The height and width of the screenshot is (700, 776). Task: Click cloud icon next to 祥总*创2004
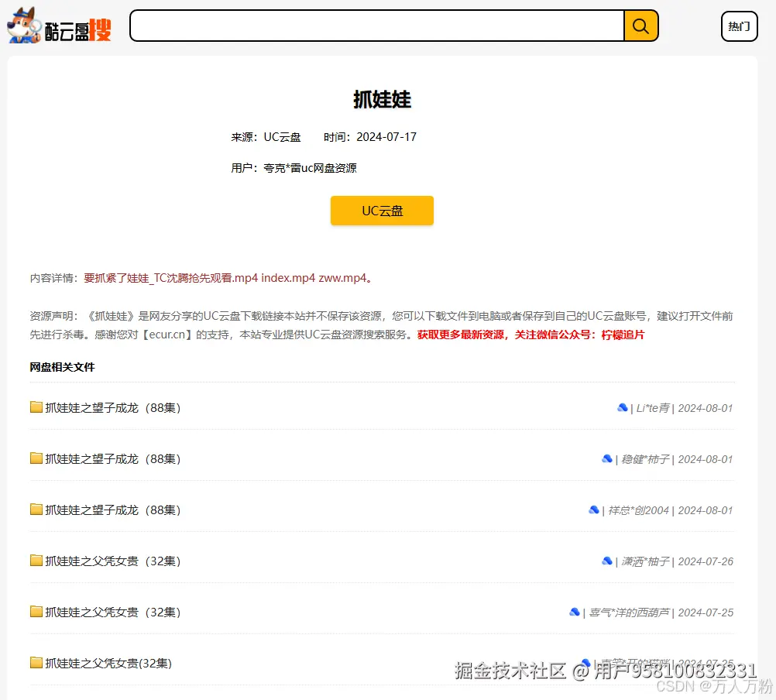[594, 510]
